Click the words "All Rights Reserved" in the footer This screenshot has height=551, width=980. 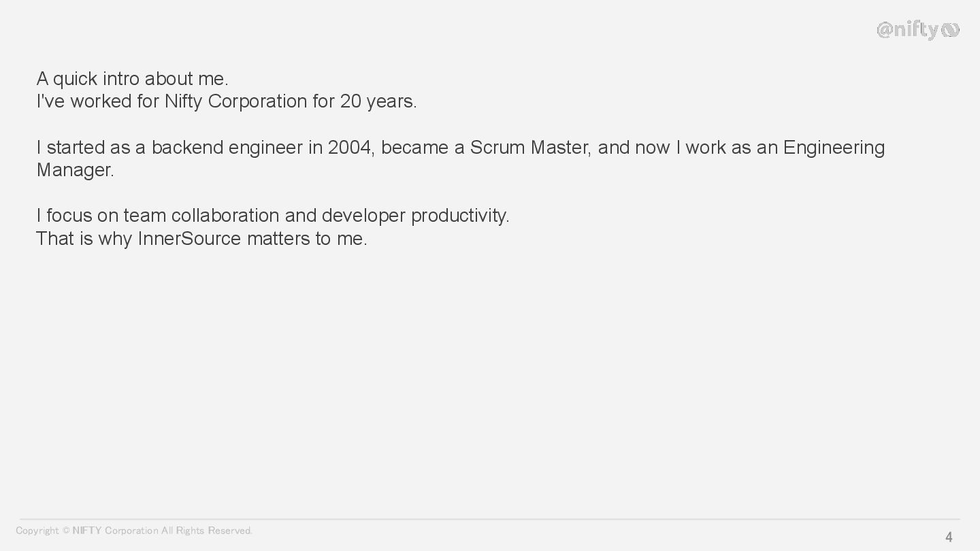[206, 531]
